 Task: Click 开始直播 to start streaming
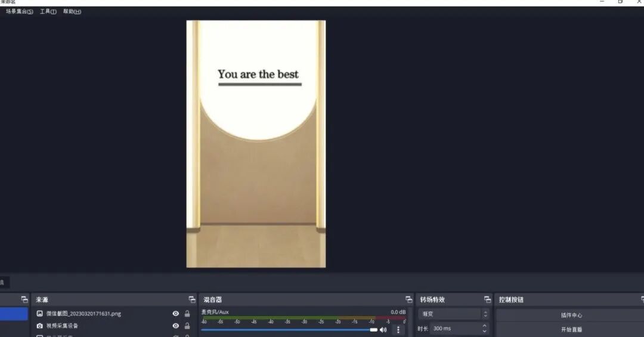(571, 330)
